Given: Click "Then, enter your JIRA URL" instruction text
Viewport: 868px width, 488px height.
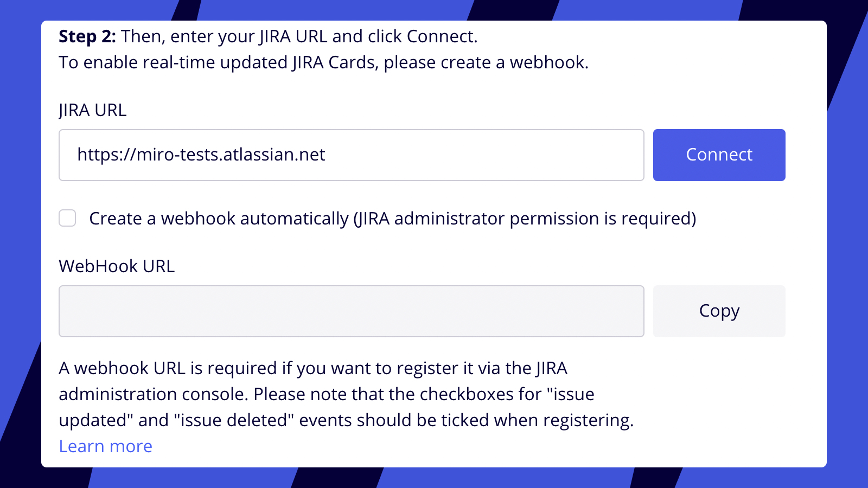Looking at the screenshot, I should pyautogui.click(x=224, y=36).
